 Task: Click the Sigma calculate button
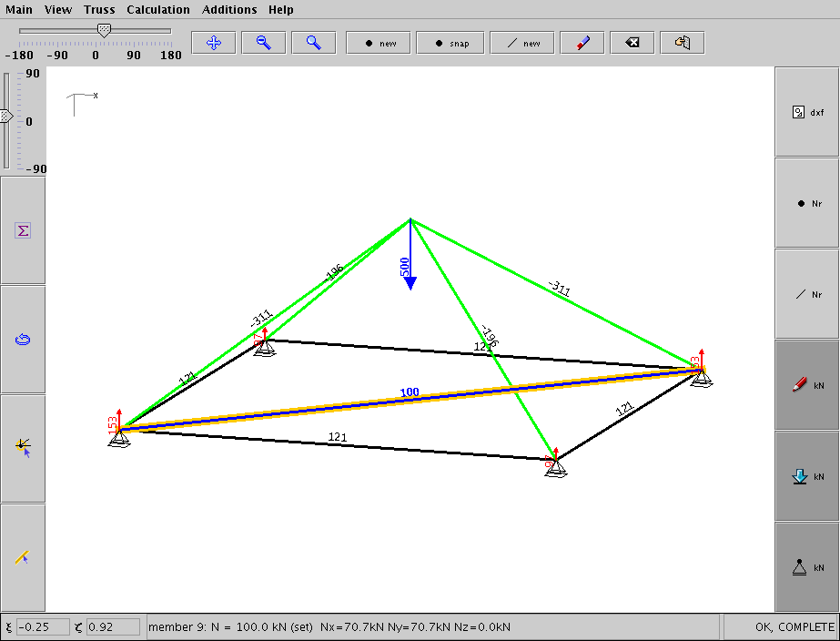tap(23, 230)
